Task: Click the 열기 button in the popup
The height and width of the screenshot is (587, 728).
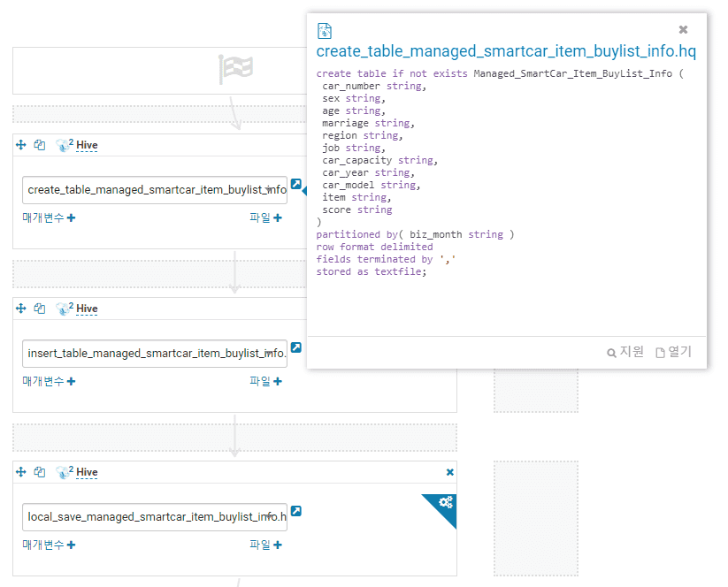Action: coord(674,352)
